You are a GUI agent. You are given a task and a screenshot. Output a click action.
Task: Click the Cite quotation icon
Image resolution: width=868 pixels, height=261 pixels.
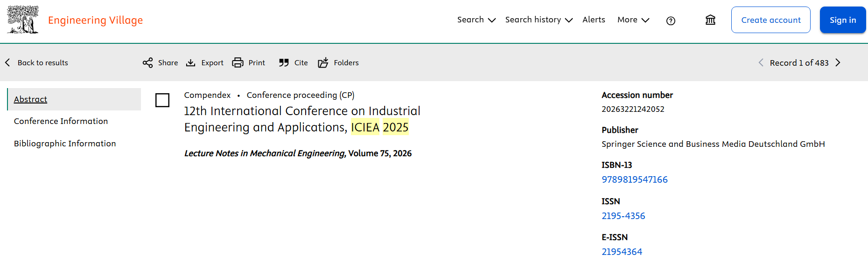[284, 63]
